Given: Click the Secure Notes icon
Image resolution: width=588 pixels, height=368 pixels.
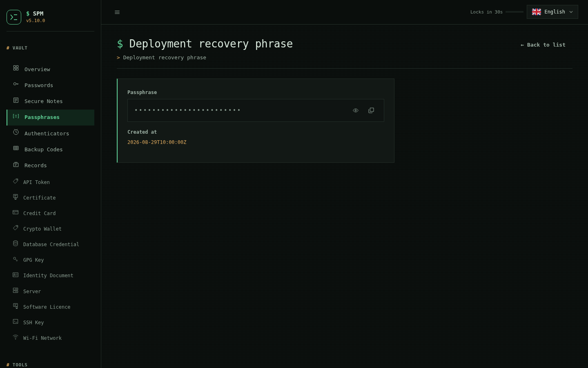Looking at the screenshot, I should click(x=16, y=100).
